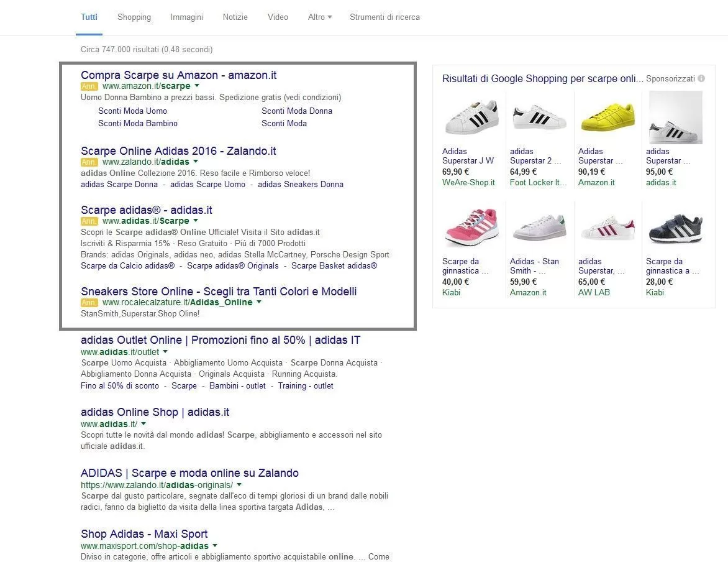This screenshot has height=562, width=728.
Task: Click the 90,19 € price
Action: click(x=591, y=172)
